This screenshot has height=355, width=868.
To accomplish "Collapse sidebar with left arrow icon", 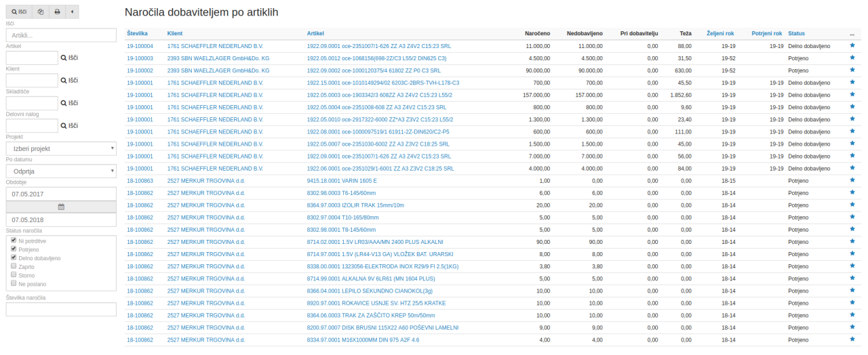I will point(73,12).
